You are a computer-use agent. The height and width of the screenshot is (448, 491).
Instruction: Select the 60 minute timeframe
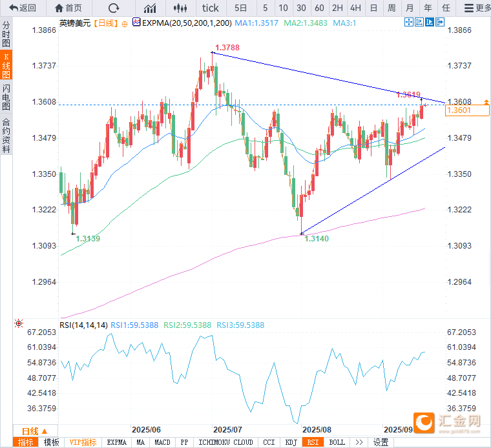click(x=319, y=8)
